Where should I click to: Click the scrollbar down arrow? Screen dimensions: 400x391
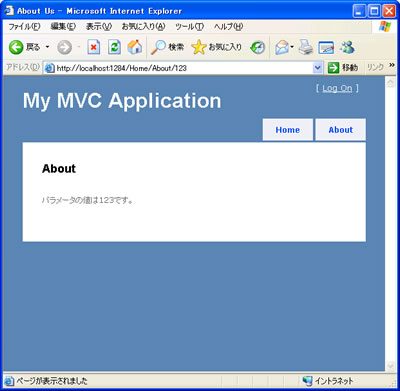tap(390, 366)
